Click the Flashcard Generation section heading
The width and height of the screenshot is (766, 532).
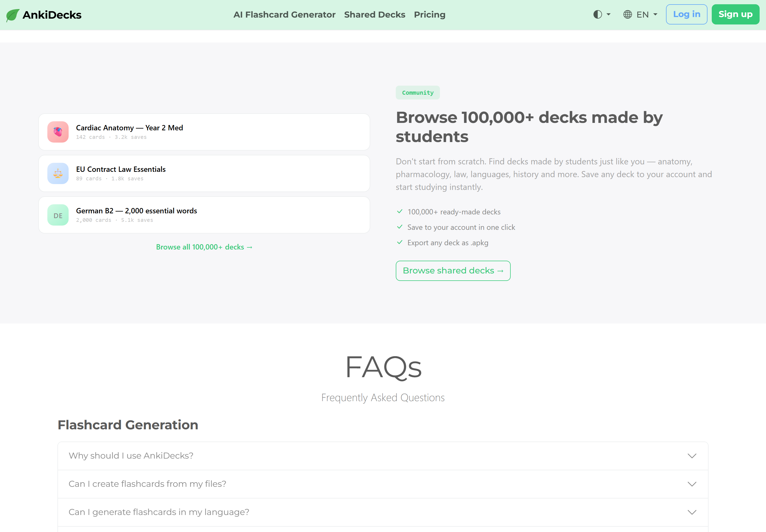click(x=128, y=425)
